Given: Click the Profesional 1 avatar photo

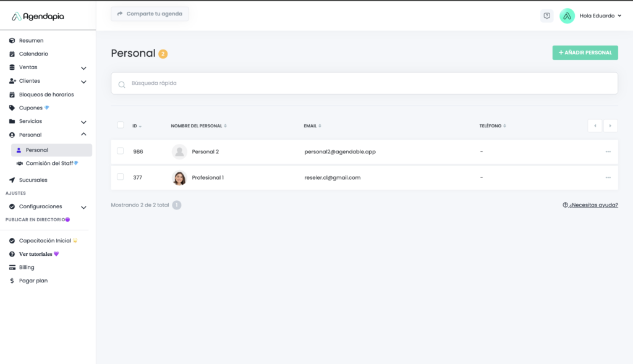Looking at the screenshot, I should [179, 177].
